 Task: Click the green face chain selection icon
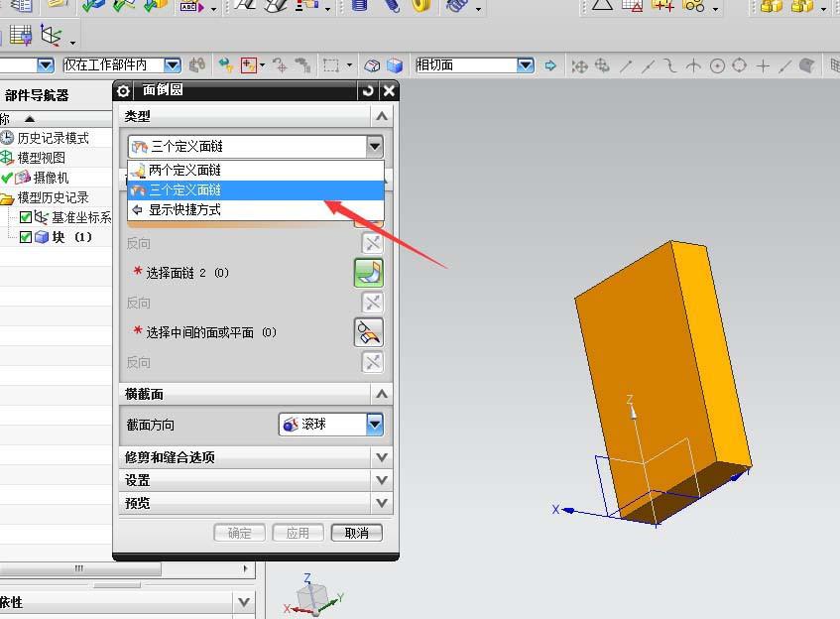point(368,271)
